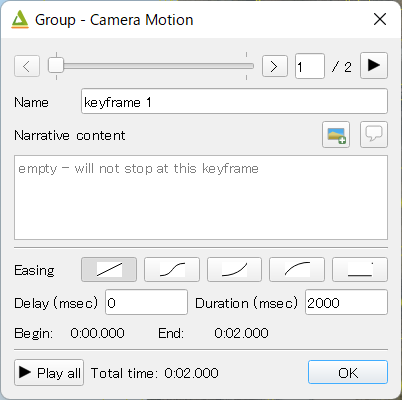Image resolution: width=402 pixels, height=400 pixels.
Task: Edit the keyframe Name field
Action: click(234, 101)
